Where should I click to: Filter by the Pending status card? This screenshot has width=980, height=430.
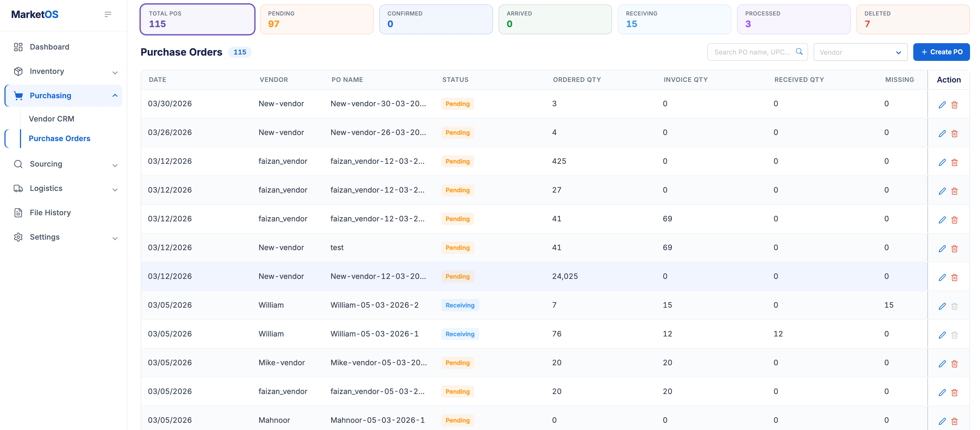click(316, 19)
